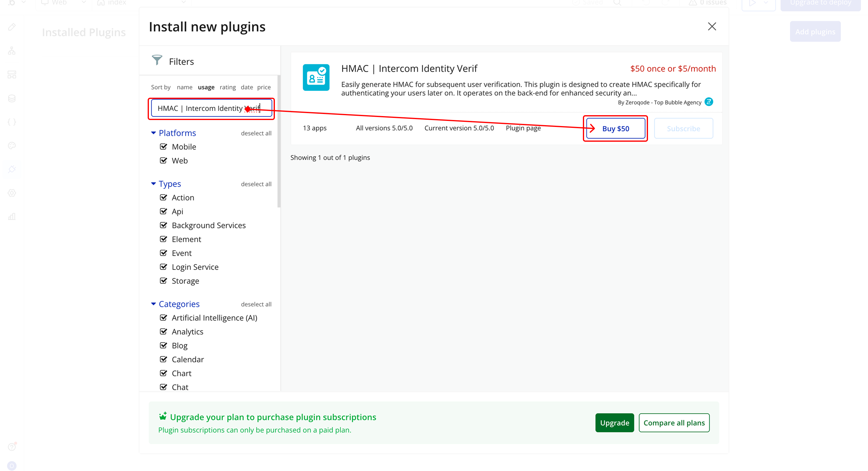868x471 pixels.
Task: Uncheck the Mobile platform checkbox
Action: tap(163, 146)
